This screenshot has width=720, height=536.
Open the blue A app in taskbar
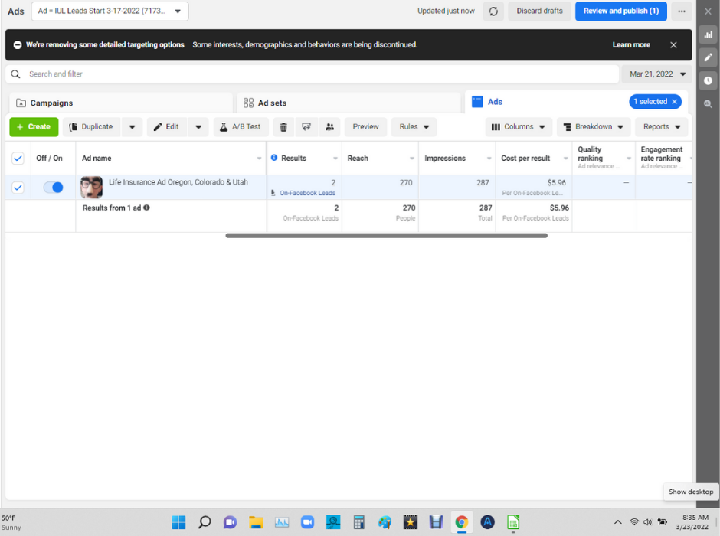[487, 522]
